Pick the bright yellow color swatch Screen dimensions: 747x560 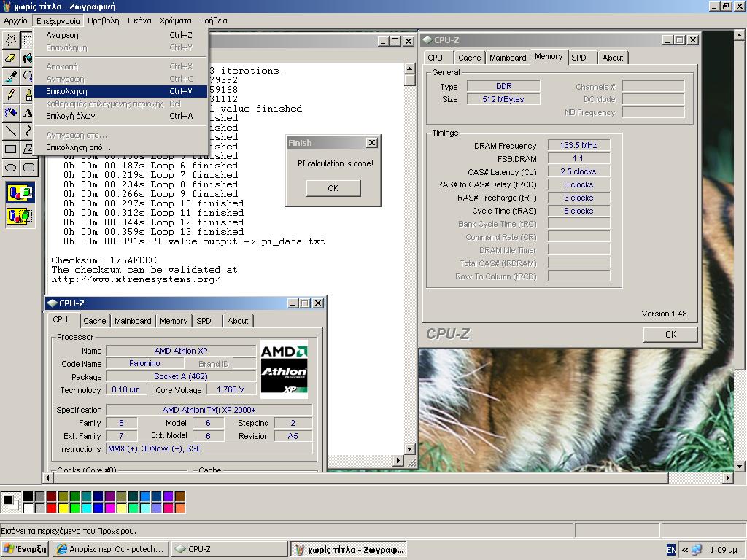tap(63, 508)
